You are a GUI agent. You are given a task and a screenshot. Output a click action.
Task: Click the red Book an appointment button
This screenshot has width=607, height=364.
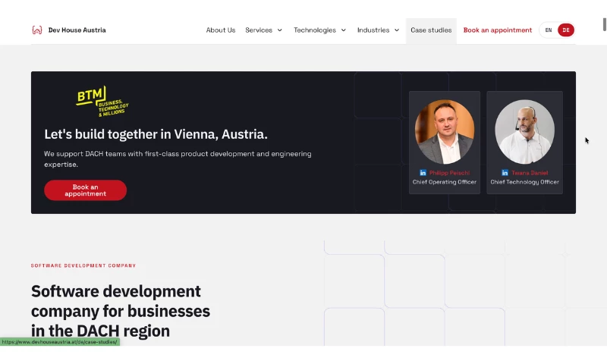(85, 190)
